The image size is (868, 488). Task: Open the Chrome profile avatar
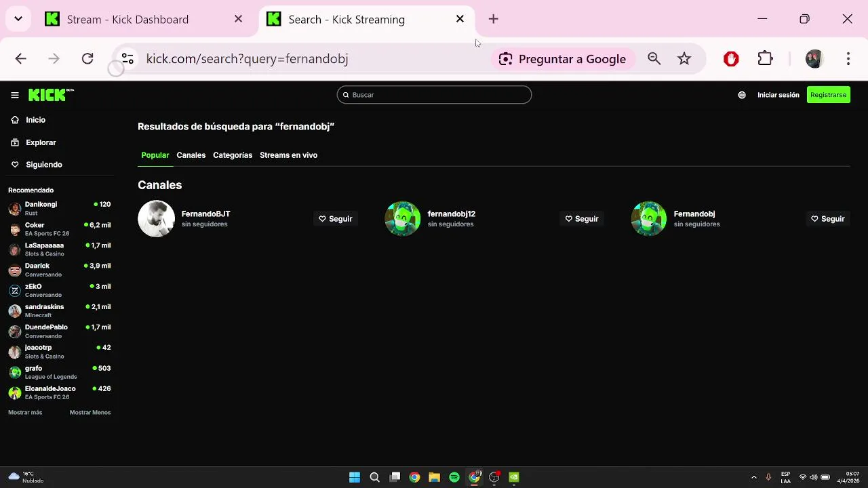click(814, 59)
